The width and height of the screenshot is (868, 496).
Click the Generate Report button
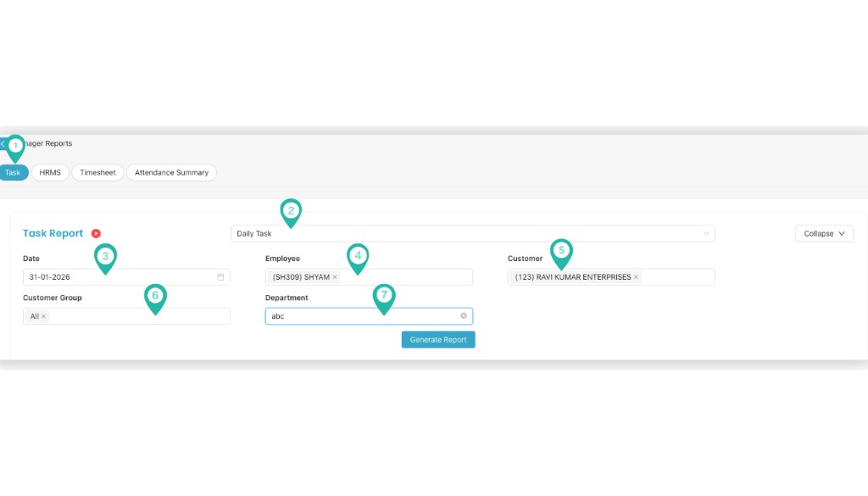click(438, 339)
